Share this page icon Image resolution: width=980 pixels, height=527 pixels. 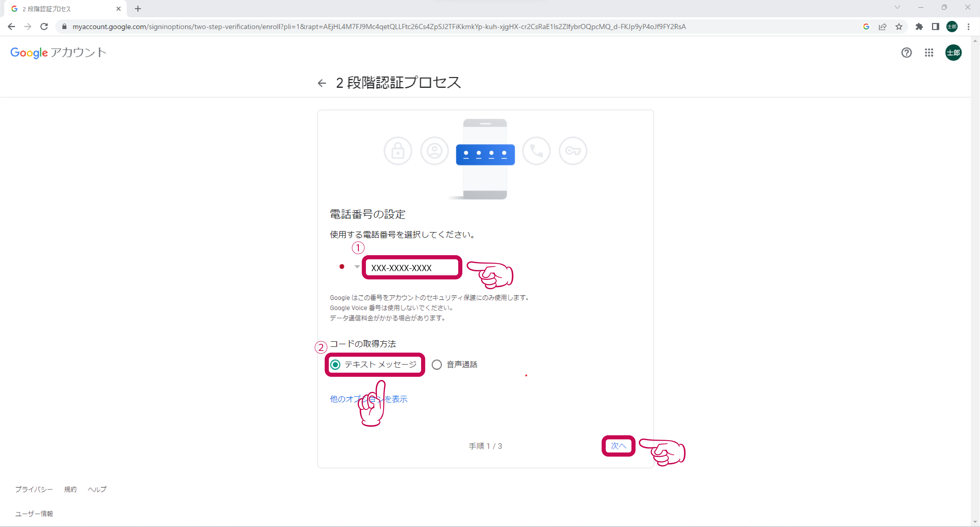click(883, 27)
